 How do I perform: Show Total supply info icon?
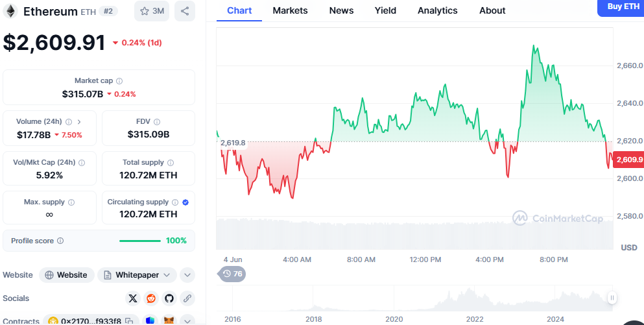coord(171,162)
